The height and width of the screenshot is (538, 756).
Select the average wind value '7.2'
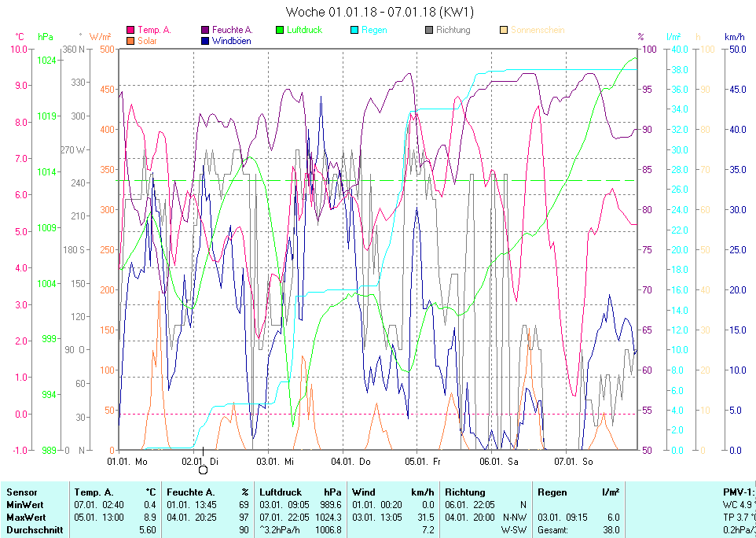(428, 530)
